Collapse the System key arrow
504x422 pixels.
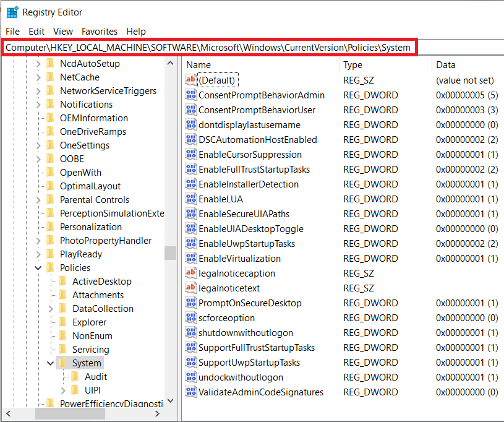tap(51, 363)
